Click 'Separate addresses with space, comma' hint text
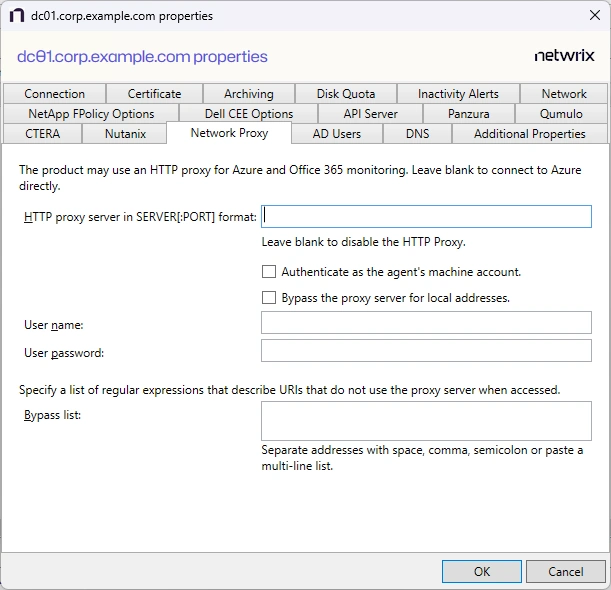 coord(422,458)
